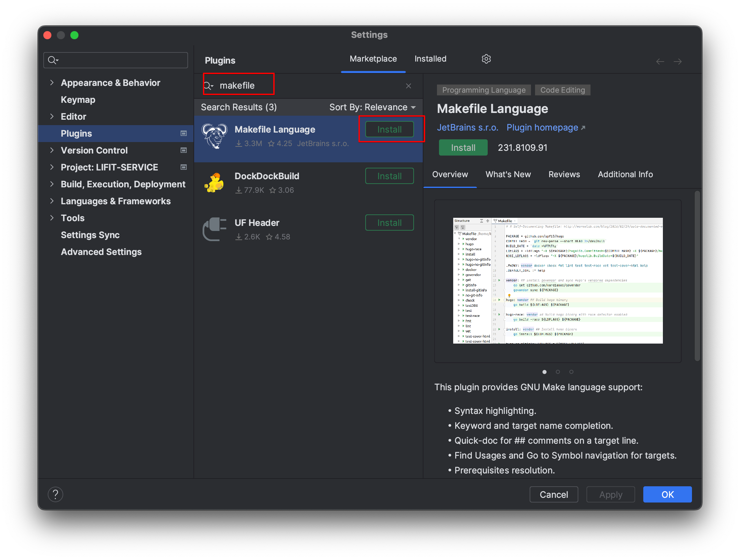Open the Plugin homepage link

pos(546,127)
